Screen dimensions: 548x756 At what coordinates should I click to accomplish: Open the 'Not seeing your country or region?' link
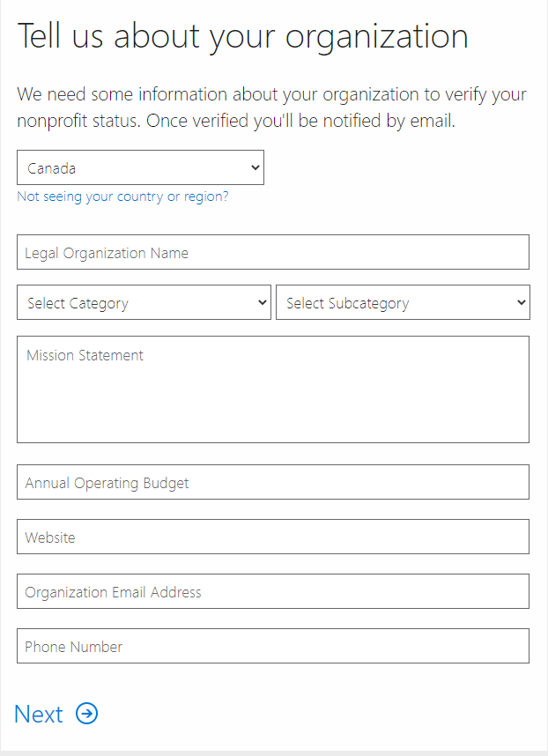click(122, 196)
